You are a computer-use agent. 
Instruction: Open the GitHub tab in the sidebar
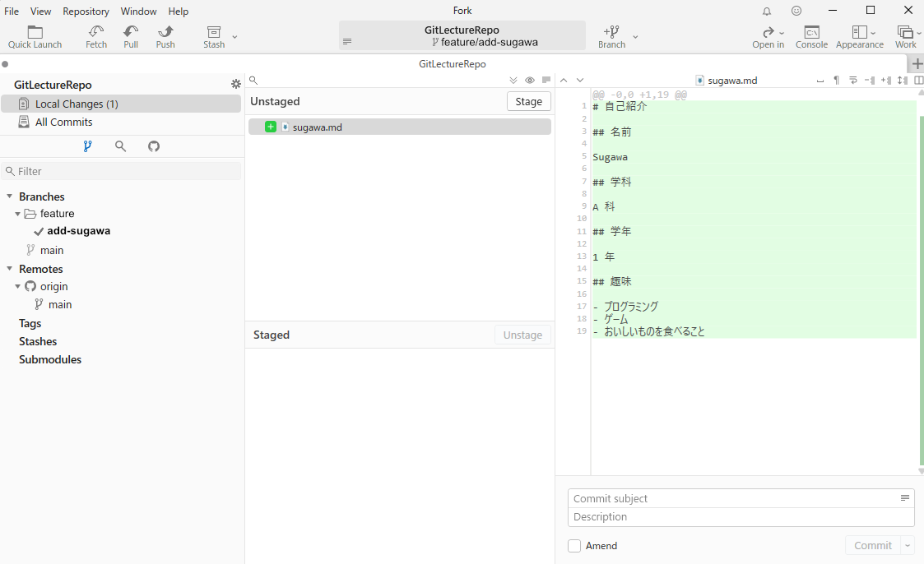point(154,146)
